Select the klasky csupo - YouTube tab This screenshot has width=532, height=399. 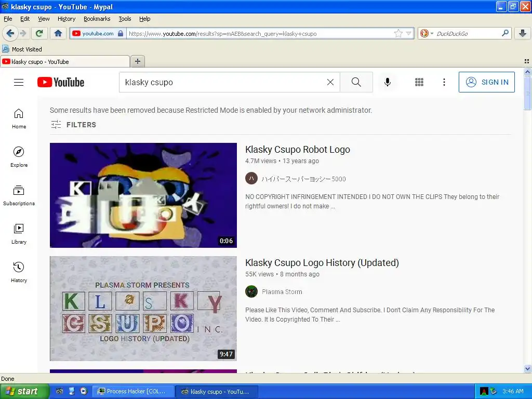(x=65, y=62)
